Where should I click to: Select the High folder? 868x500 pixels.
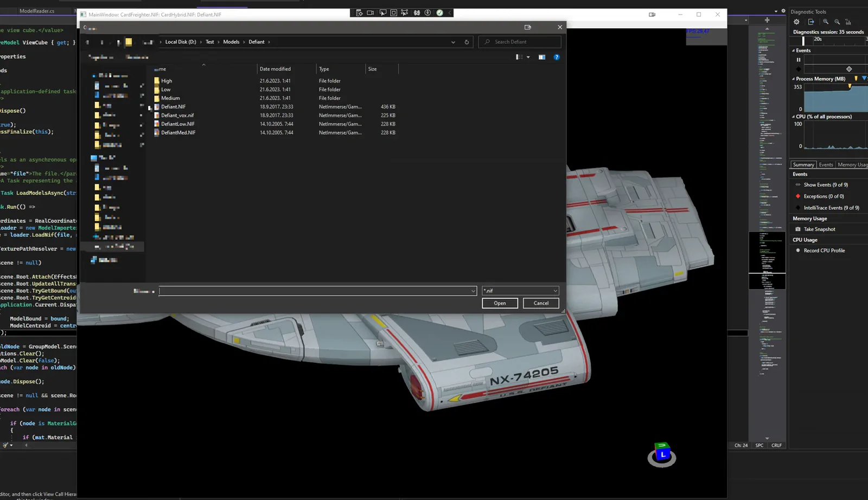167,81
